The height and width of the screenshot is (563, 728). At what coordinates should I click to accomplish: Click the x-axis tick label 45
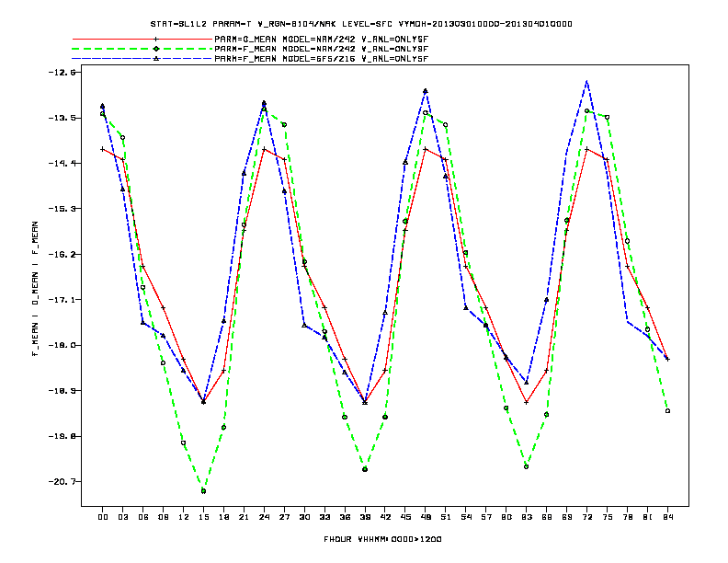[x=405, y=517]
